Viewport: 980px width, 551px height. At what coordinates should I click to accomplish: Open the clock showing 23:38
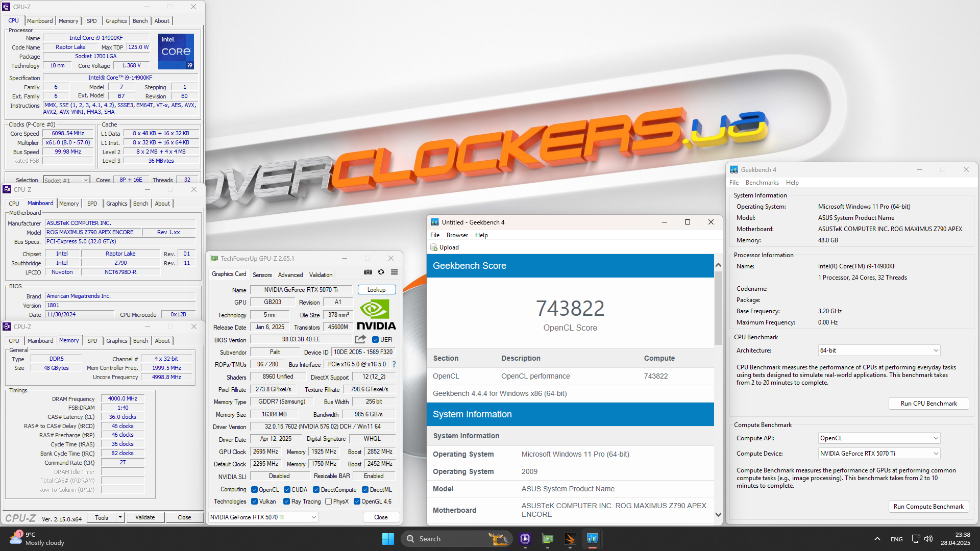[955, 539]
